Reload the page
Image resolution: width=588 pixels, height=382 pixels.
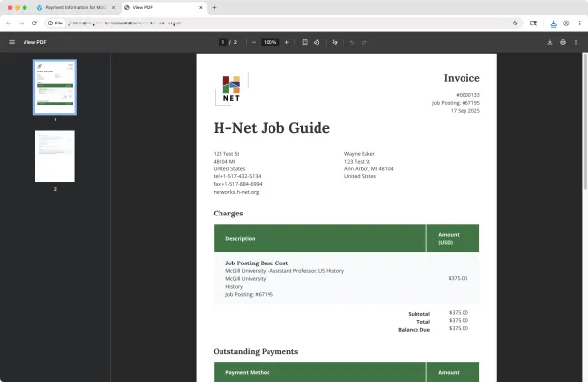(x=34, y=24)
